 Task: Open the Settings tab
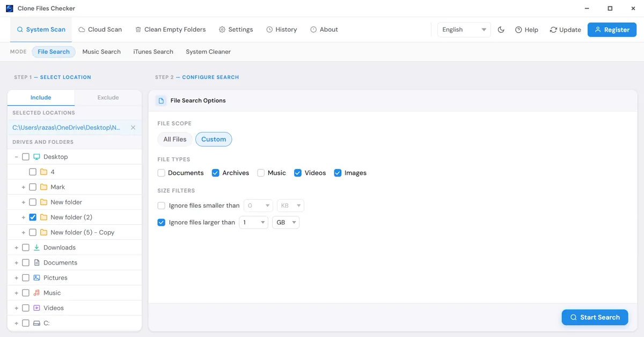click(x=236, y=30)
